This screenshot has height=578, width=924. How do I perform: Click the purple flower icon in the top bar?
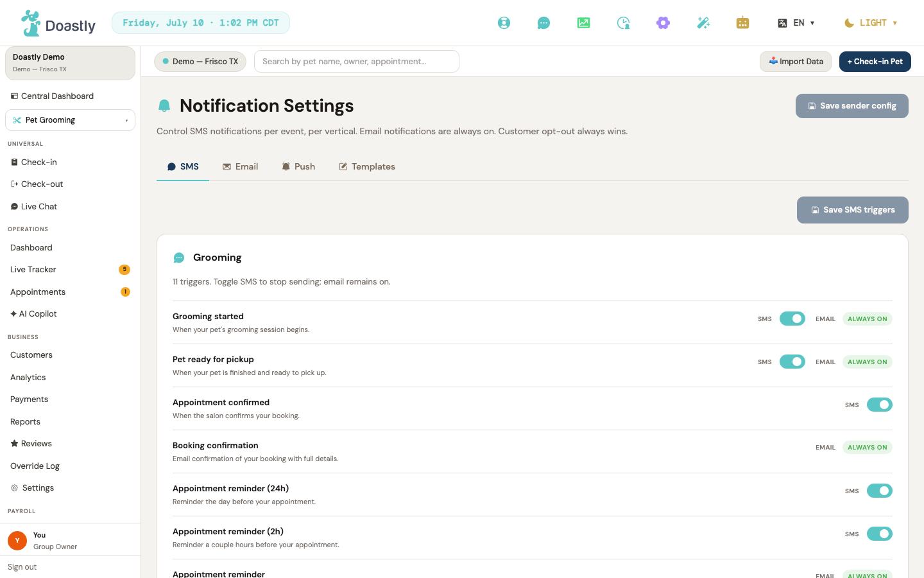(663, 23)
